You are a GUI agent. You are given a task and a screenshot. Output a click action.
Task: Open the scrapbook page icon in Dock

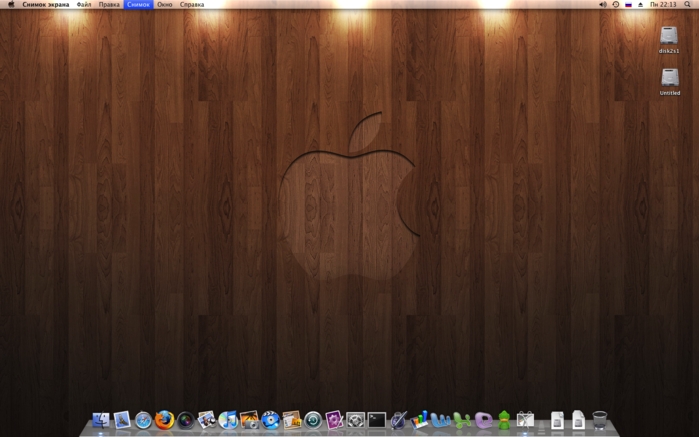[x=292, y=420]
